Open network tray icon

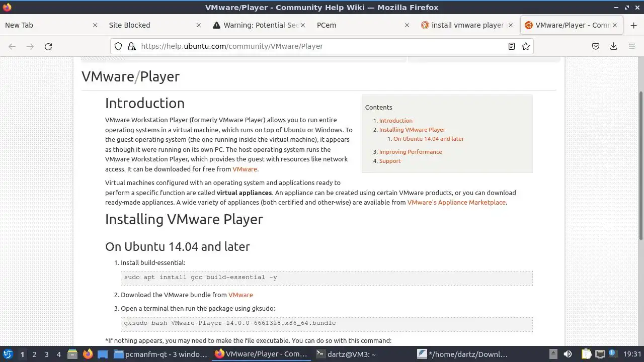pyautogui.click(x=600, y=354)
